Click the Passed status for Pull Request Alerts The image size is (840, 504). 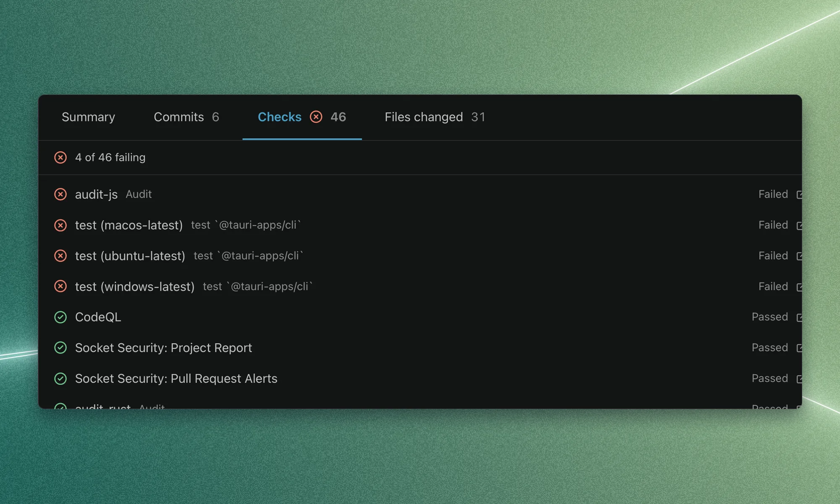[770, 378]
